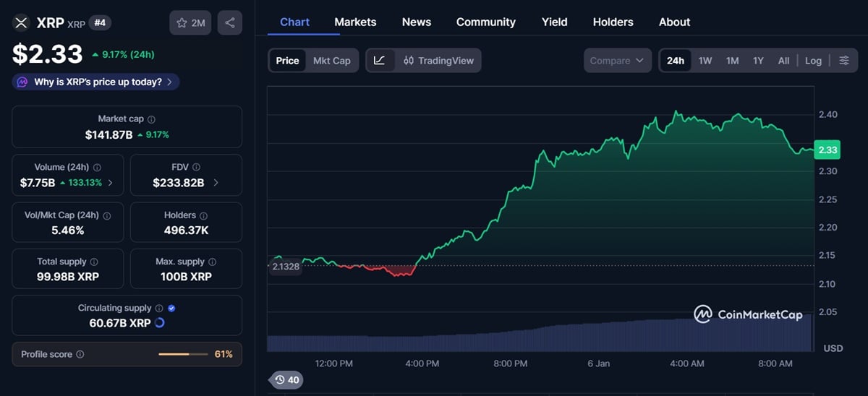868x396 pixels.
Task: Click the Profile score progress bar
Action: click(182, 354)
